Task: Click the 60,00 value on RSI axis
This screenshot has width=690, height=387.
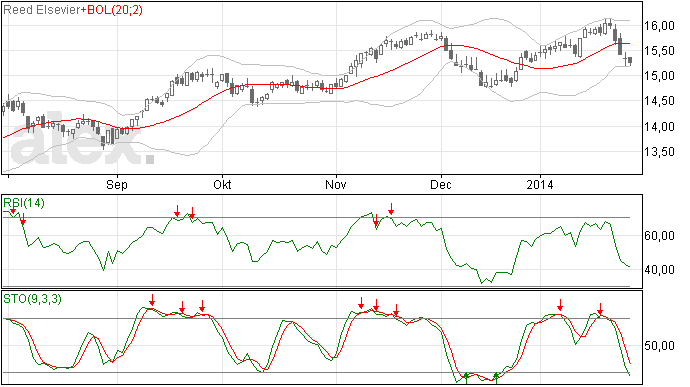Action: tap(659, 236)
